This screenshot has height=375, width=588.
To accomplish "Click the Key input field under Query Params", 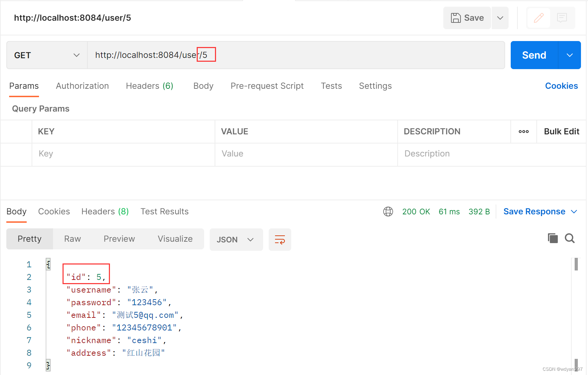I will pos(123,154).
